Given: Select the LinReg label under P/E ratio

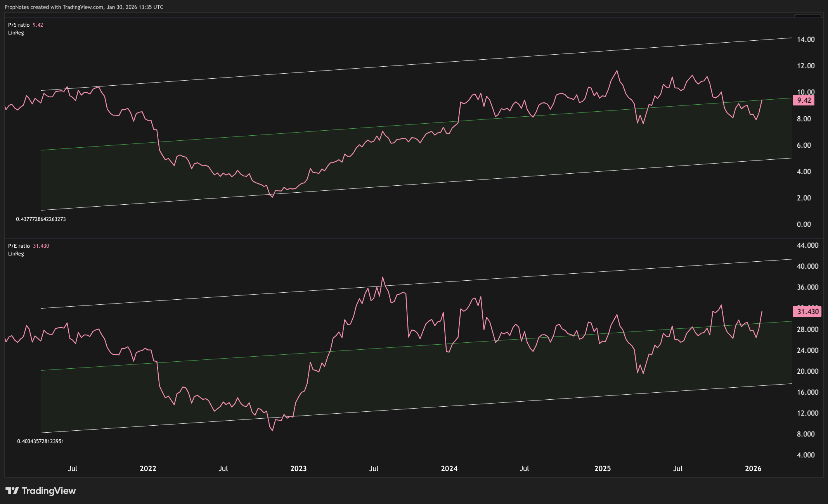Looking at the screenshot, I should click(16, 254).
